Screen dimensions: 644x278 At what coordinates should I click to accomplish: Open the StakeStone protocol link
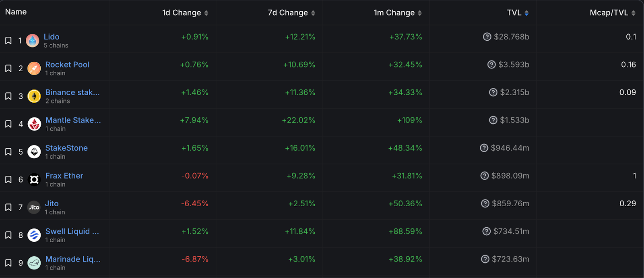(x=66, y=148)
